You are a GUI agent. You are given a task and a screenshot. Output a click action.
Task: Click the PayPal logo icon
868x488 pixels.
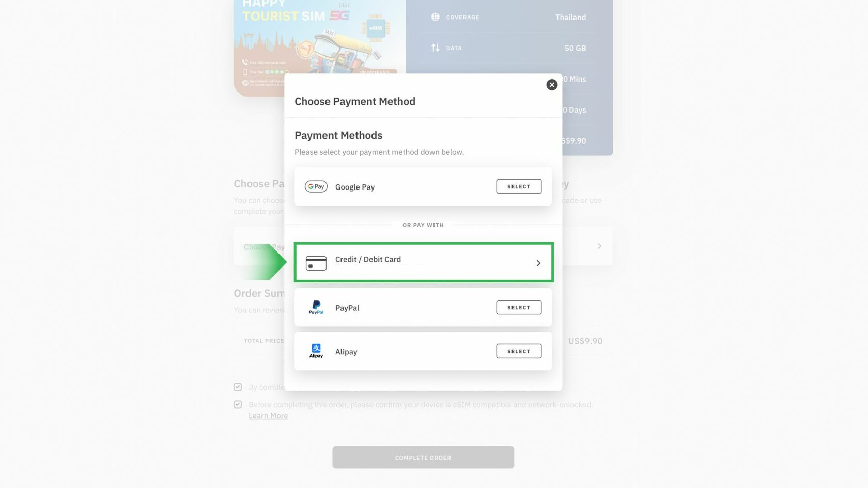point(316,307)
